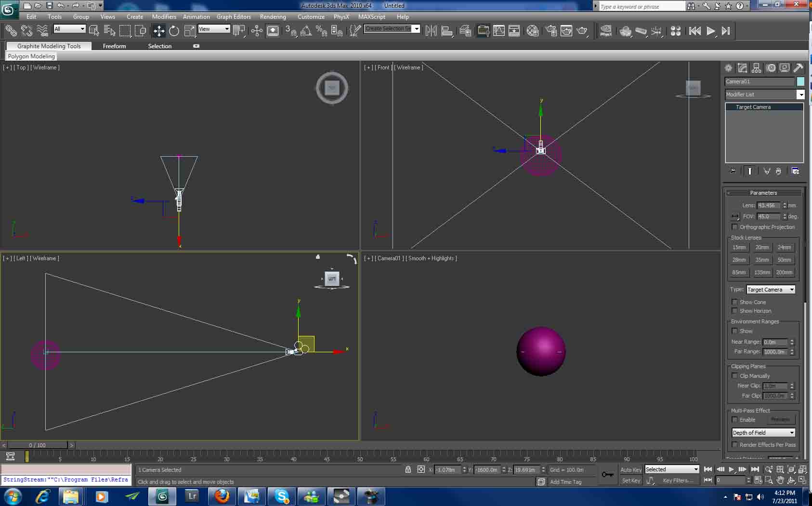The height and width of the screenshot is (506, 812).
Task: Open Internet Explorer from the taskbar
Action: (x=42, y=496)
